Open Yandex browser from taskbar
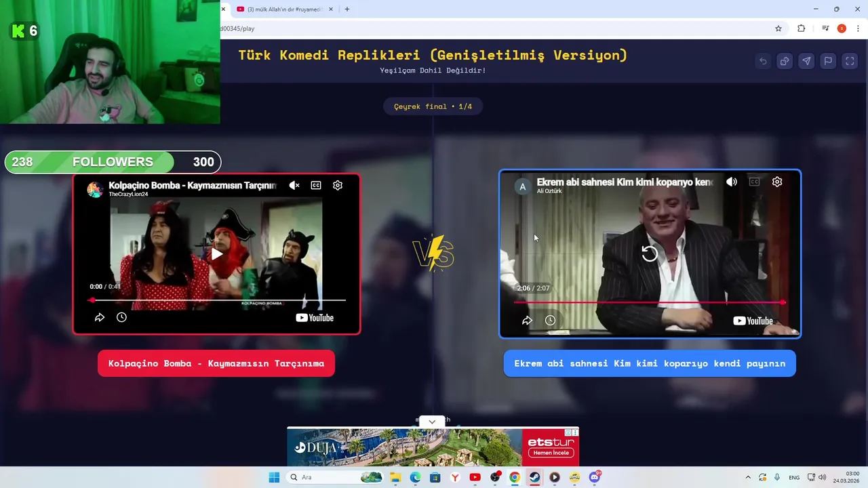This screenshot has width=868, height=488. click(x=455, y=477)
